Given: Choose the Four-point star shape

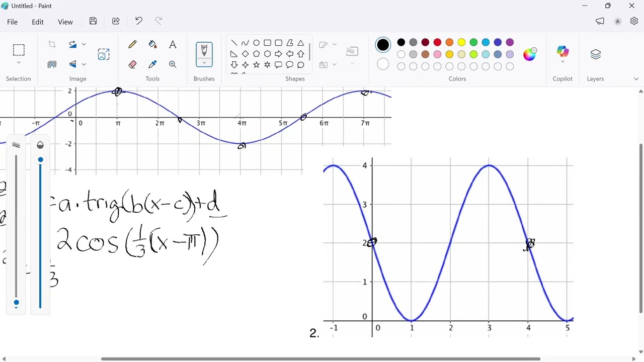Looking at the screenshot, I should (245, 65).
